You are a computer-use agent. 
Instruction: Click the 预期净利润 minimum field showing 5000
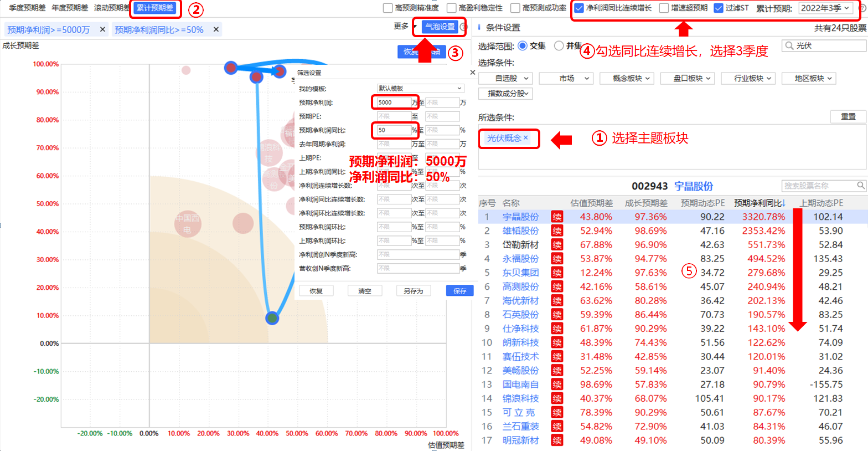pyautogui.click(x=394, y=102)
